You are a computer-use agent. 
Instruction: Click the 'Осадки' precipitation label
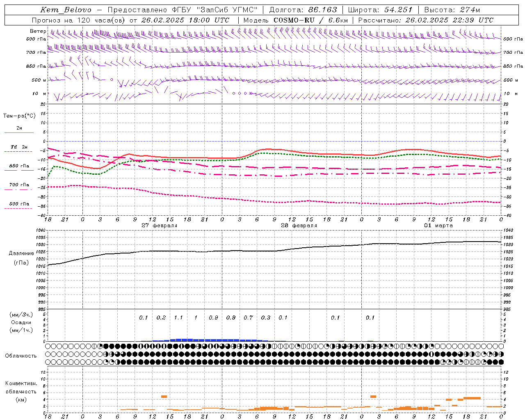pyautogui.click(x=21, y=322)
